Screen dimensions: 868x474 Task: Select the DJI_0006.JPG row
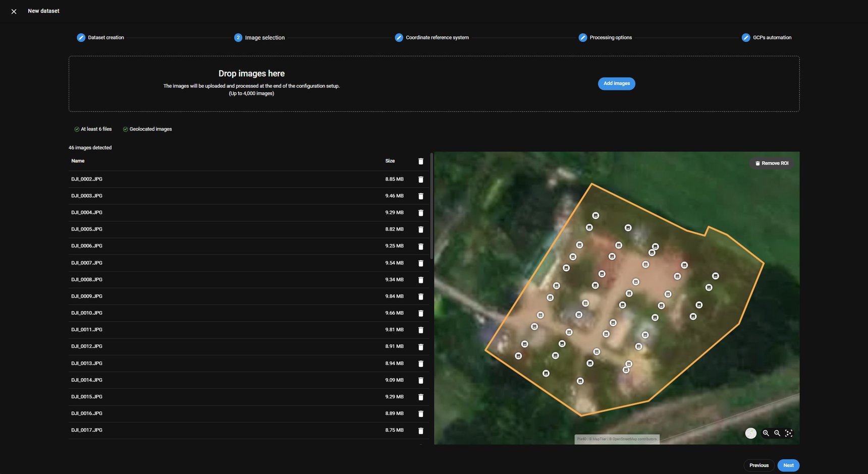(227, 246)
